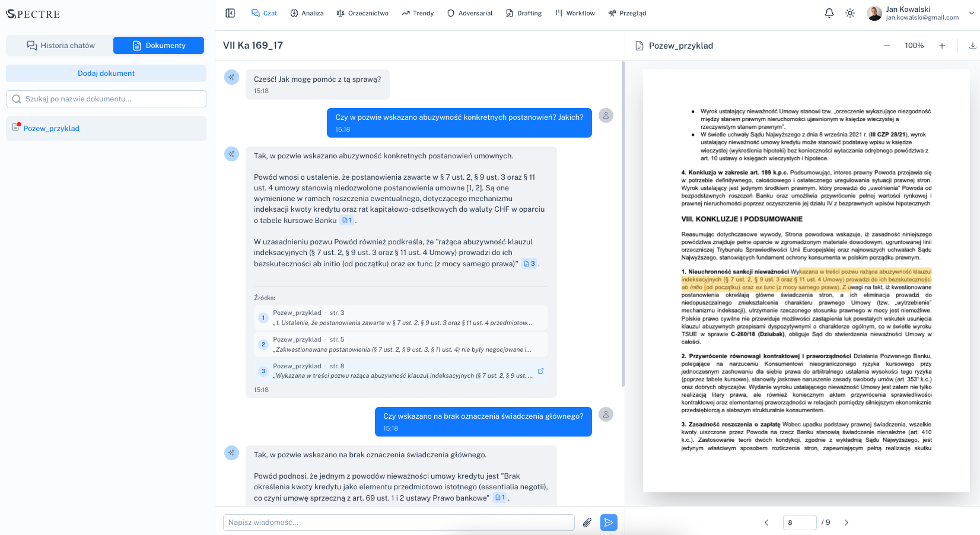The width and height of the screenshot is (980, 535).
Task: Go to the previous PDF page
Action: point(766,523)
